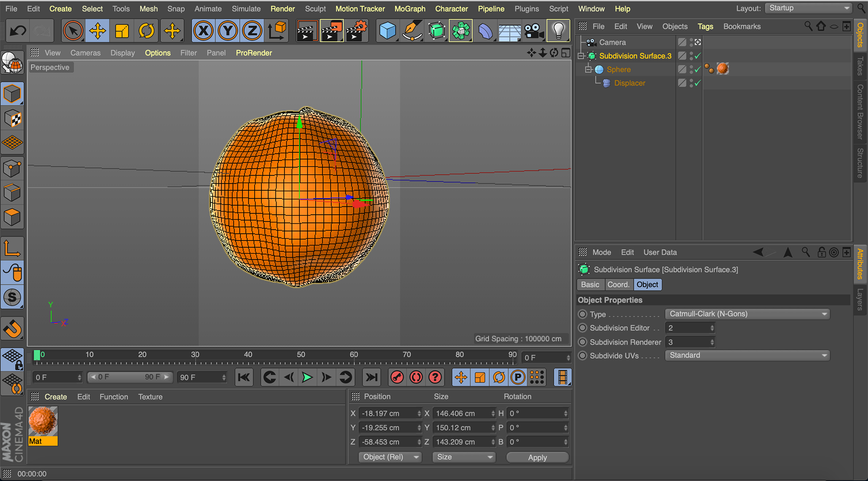Add a Camera object from toolbar

[533, 31]
